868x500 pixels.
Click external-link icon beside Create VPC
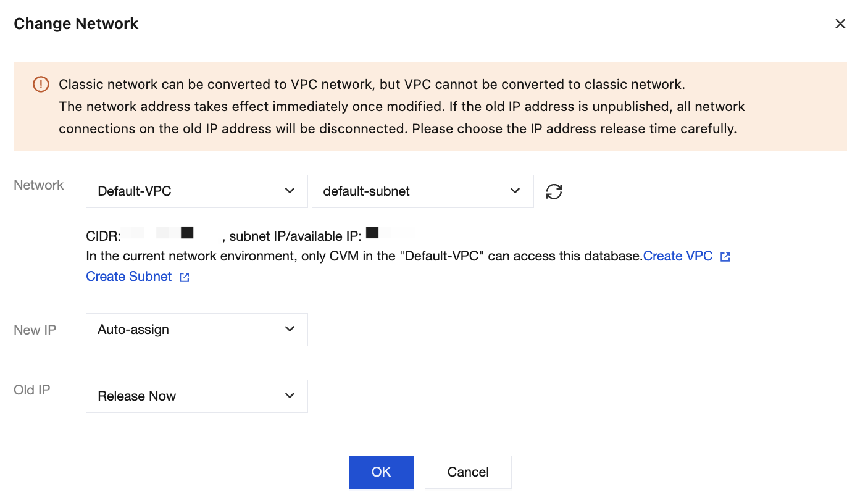tap(725, 257)
